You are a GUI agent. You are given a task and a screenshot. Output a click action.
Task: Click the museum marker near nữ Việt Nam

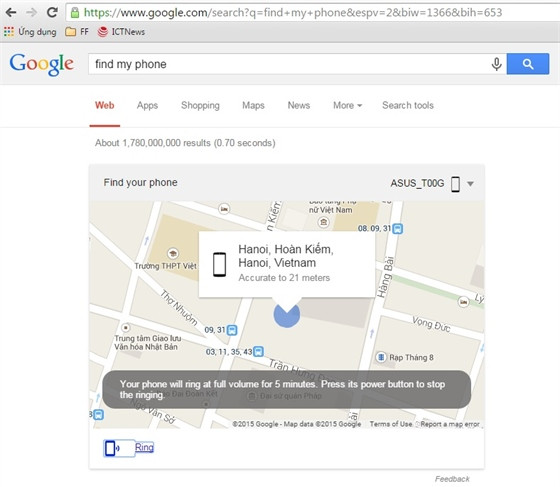(x=324, y=222)
